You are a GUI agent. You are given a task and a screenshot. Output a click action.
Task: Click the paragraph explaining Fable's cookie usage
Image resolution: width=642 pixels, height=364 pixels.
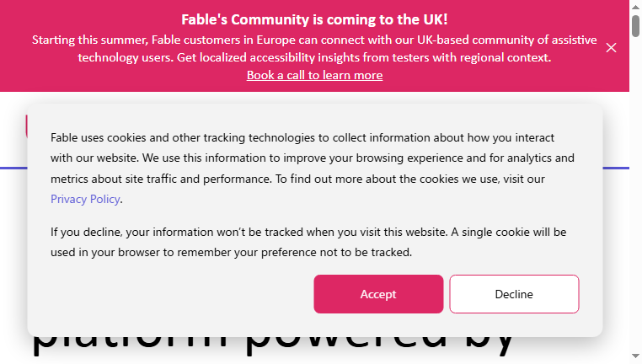click(313, 169)
